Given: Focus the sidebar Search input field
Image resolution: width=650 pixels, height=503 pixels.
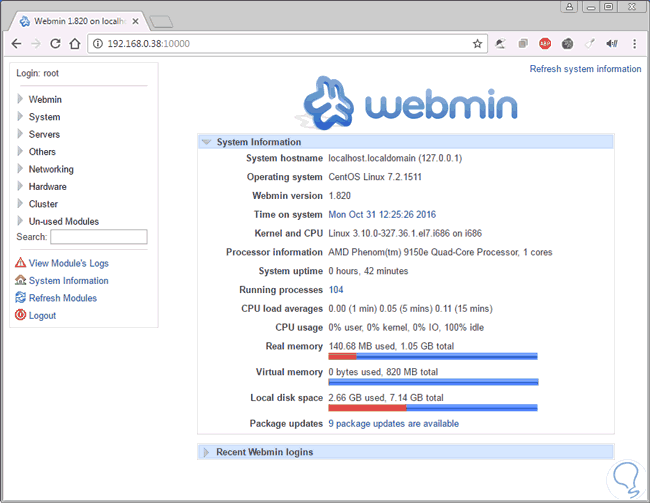Looking at the screenshot, I should pos(99,237).
